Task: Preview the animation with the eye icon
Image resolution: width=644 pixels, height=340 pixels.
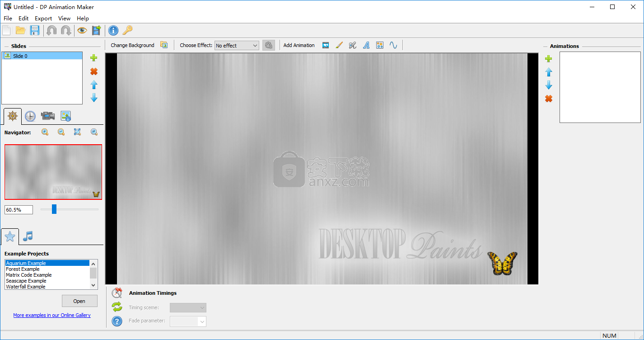Action: pyautogui.click(x=82, y=30)
